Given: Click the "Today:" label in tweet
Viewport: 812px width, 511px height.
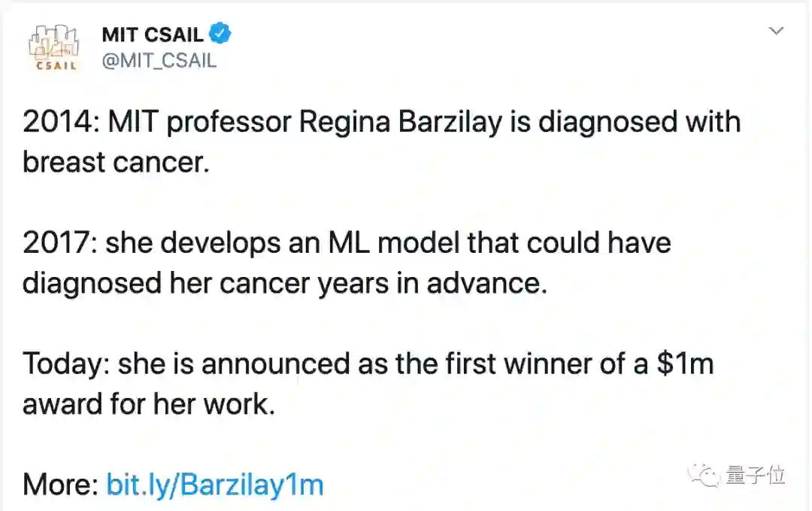Looking at the screenshot, I should (x=65, y=364).
